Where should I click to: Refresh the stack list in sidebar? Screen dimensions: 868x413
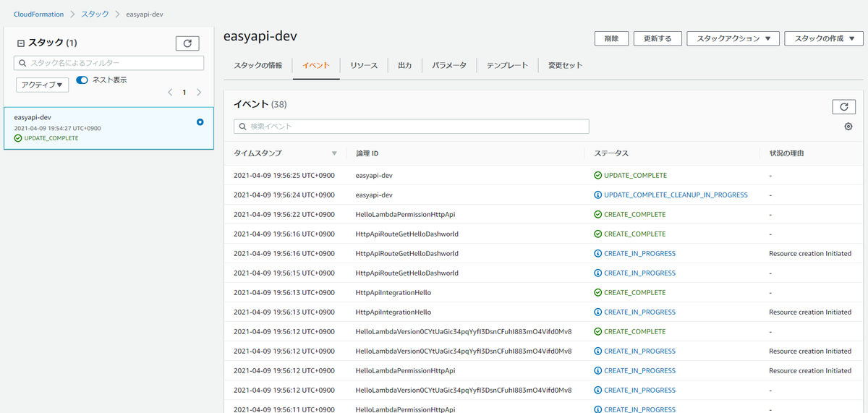(x=187, y=43)
